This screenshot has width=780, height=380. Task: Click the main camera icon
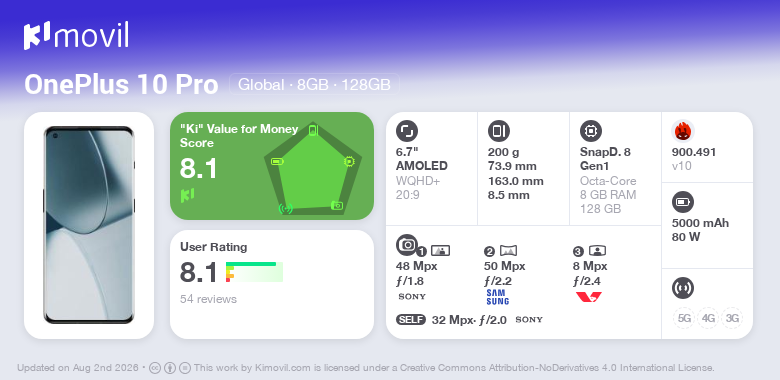407,244
